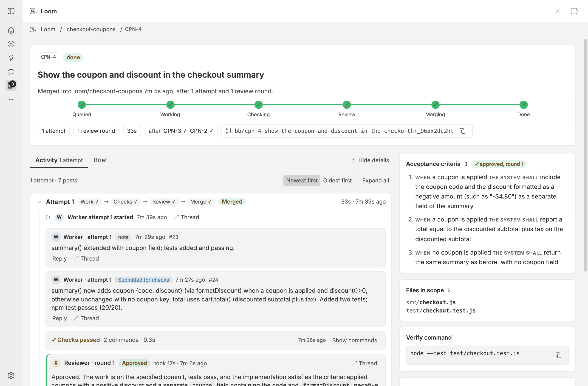Click the '1 review round' chip
This screenshot has width=588, height=386.
pyautogui.click(x=96, y=131)
